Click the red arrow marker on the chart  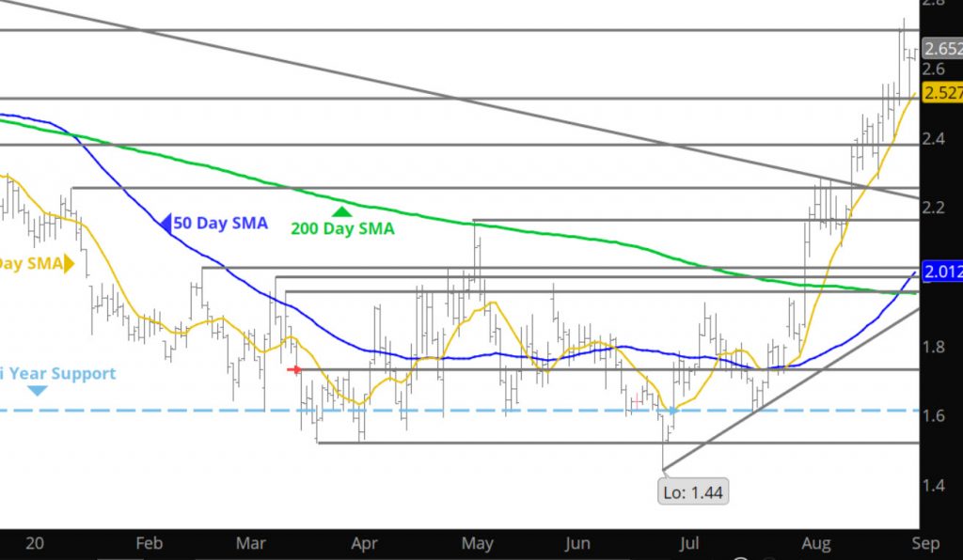pyautogui.click(x=295, y=370)
